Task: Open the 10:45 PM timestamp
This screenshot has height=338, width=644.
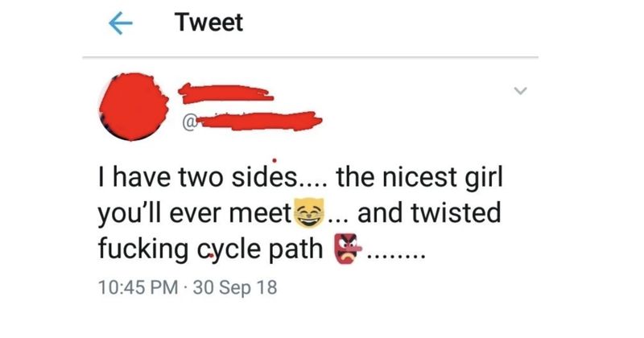Action: coord(138,286)
